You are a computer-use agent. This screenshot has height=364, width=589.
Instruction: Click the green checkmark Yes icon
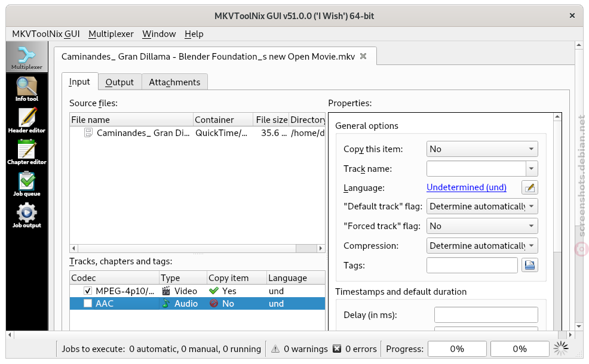pyautogui.click(x=214, y=291)
